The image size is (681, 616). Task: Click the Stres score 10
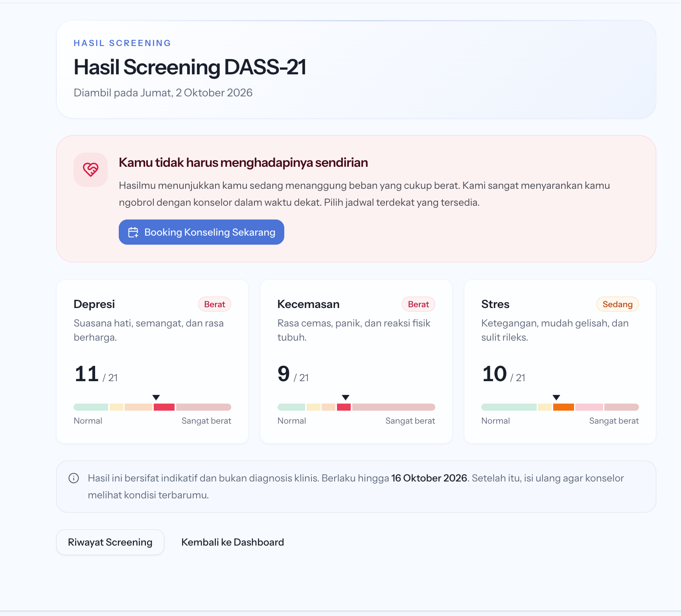[x=495, y=374]
